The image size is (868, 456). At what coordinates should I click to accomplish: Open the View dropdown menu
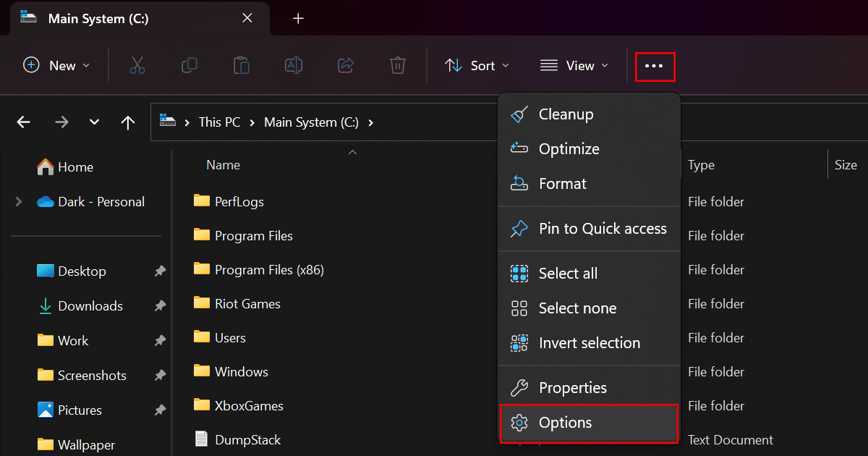[574, 66]
